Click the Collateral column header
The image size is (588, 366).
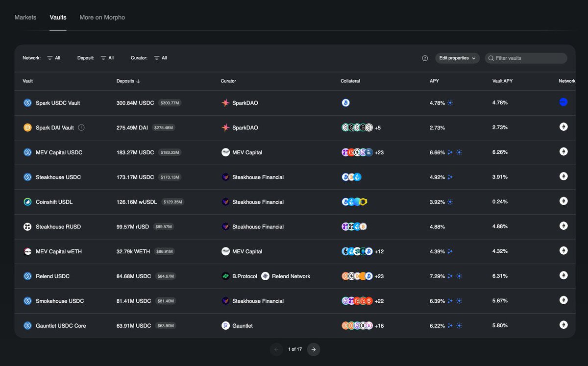pos(350,81)
